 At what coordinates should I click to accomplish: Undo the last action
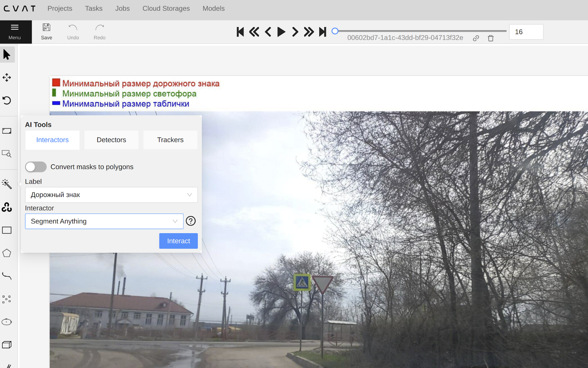[73, 32]
